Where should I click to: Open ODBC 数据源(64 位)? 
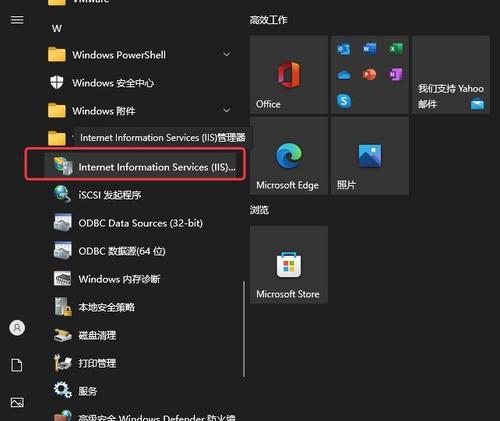tap(140, 251)
